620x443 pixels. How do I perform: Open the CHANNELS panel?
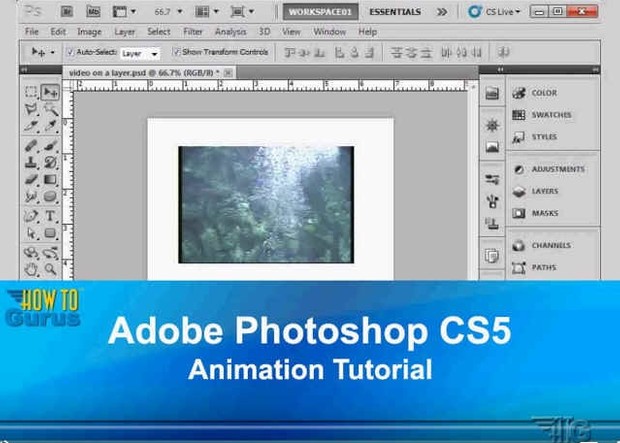click(553, 246)
